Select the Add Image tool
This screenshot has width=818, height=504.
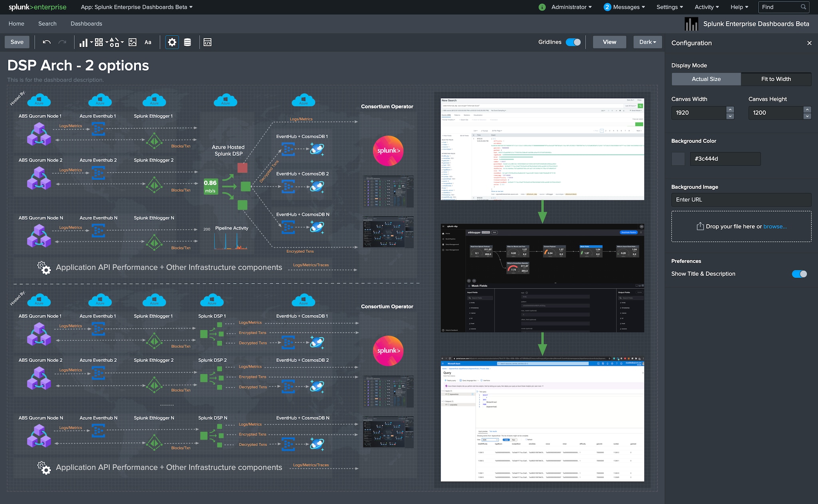tap(133, 42)
